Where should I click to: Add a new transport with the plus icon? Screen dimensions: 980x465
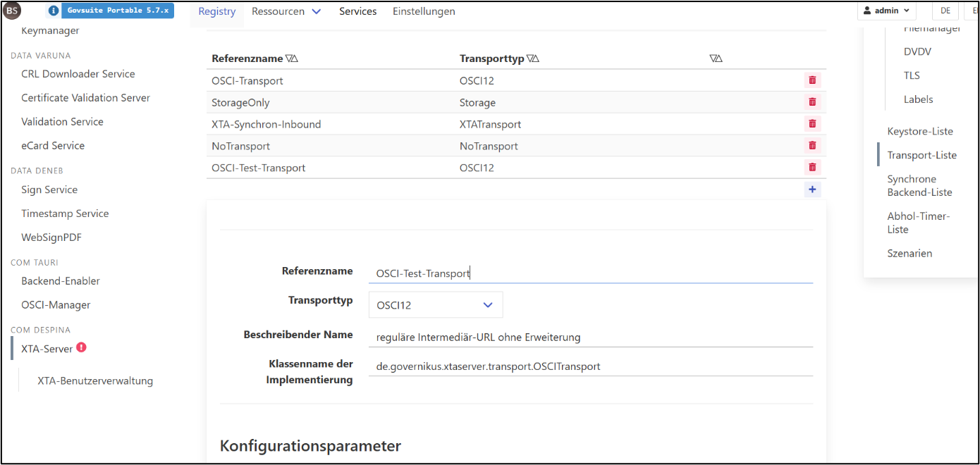click(812, 189)
